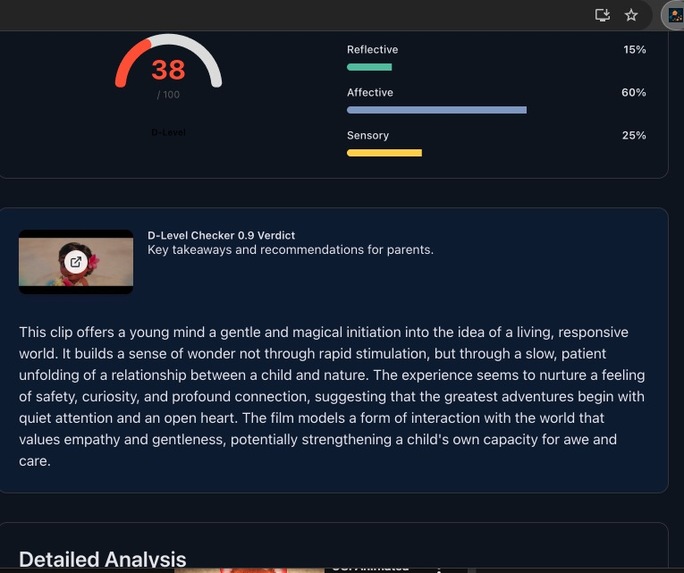Click the 'D-Level Checker 0.9 Verdict' heading
Screen dimensions: 684x573
(221, 235)
